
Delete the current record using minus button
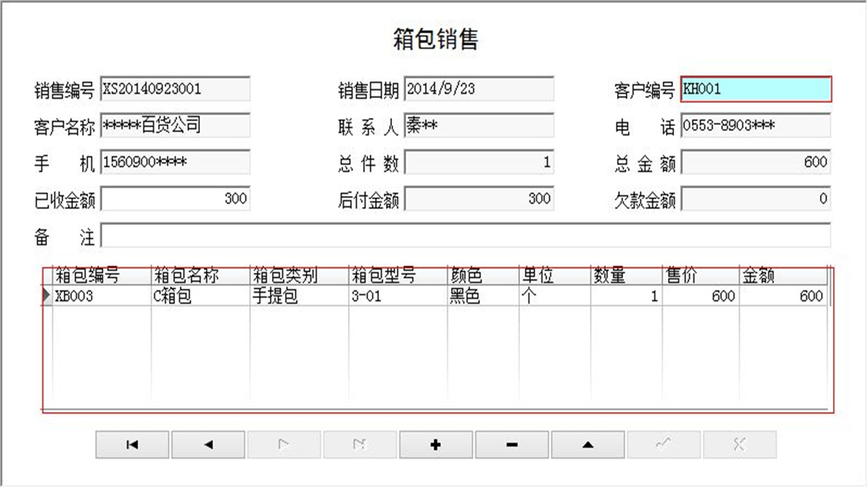[511, 445]
